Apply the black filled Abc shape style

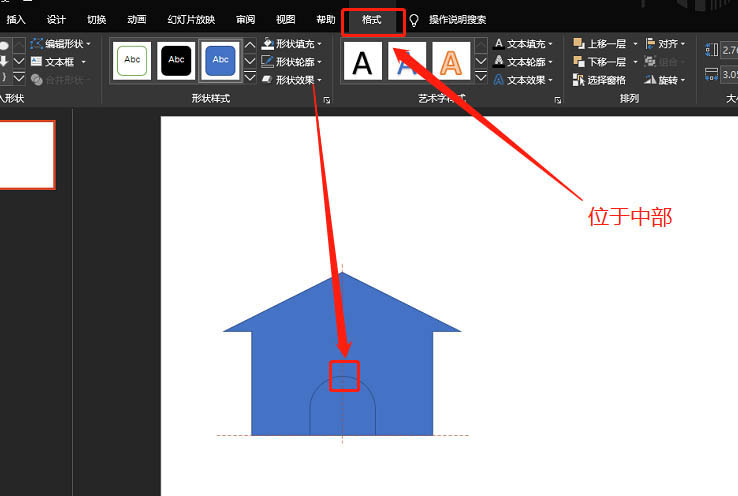pos(176,60)
